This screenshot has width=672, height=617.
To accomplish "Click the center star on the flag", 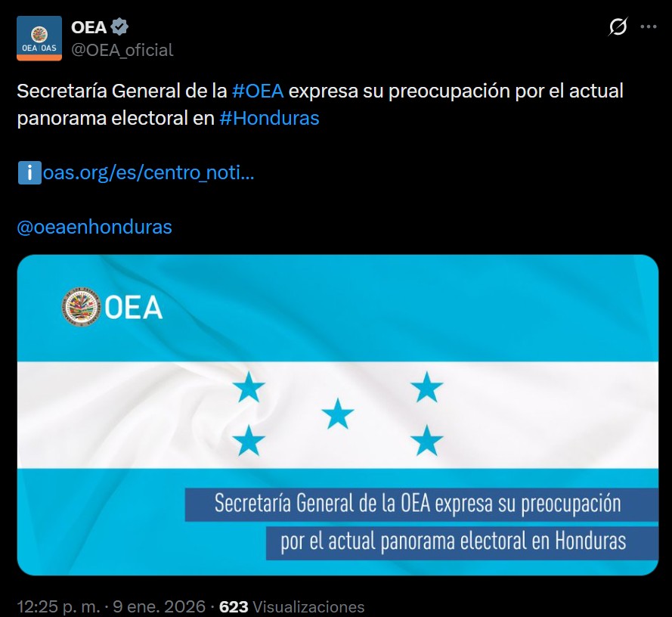I will click(x=337, y=414).
